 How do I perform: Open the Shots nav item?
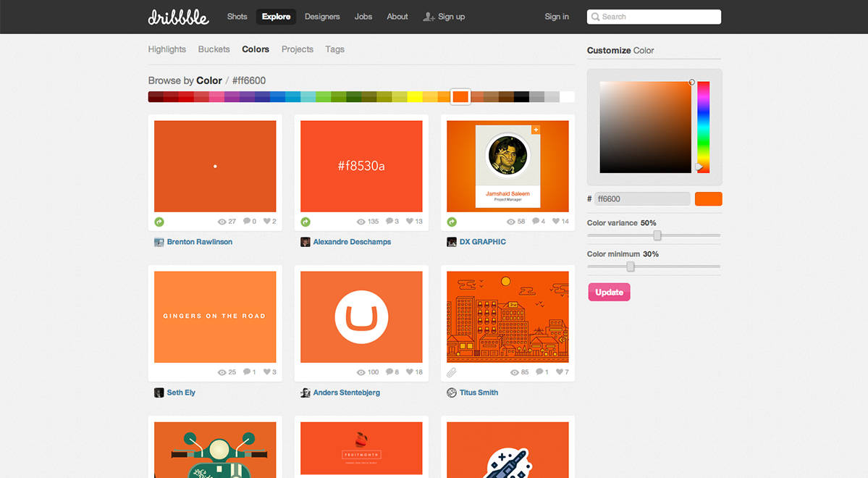pos(237,17)
